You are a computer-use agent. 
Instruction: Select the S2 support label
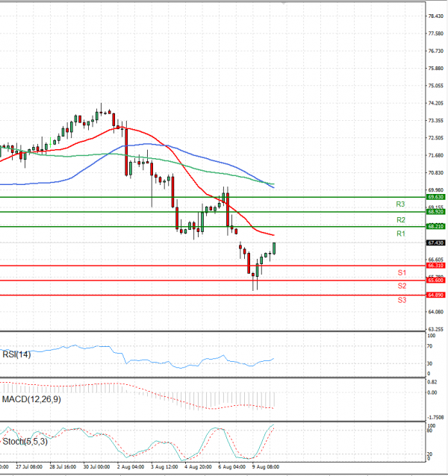[402, 286]
